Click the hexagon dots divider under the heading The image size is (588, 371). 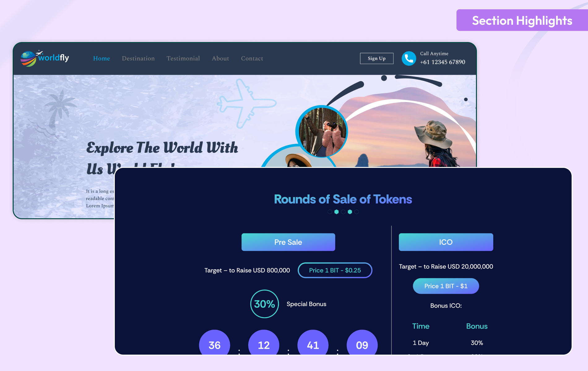click(x=343, y=212)
